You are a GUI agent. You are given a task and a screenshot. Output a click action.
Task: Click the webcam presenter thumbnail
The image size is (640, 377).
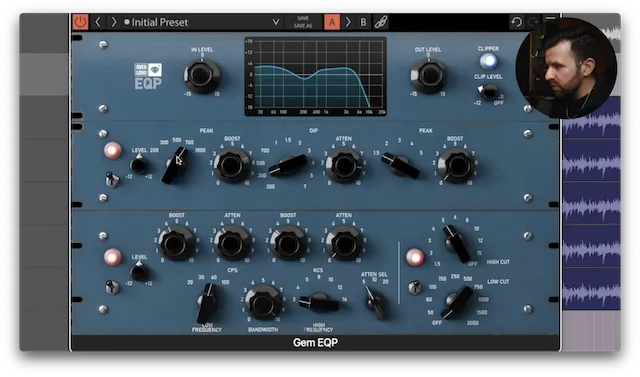567,68
